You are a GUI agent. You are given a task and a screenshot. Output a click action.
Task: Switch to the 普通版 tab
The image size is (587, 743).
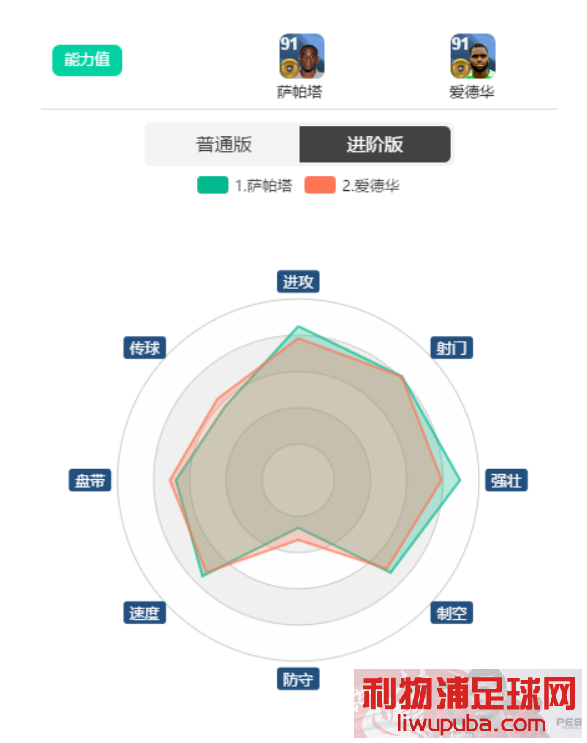point(224,145)
